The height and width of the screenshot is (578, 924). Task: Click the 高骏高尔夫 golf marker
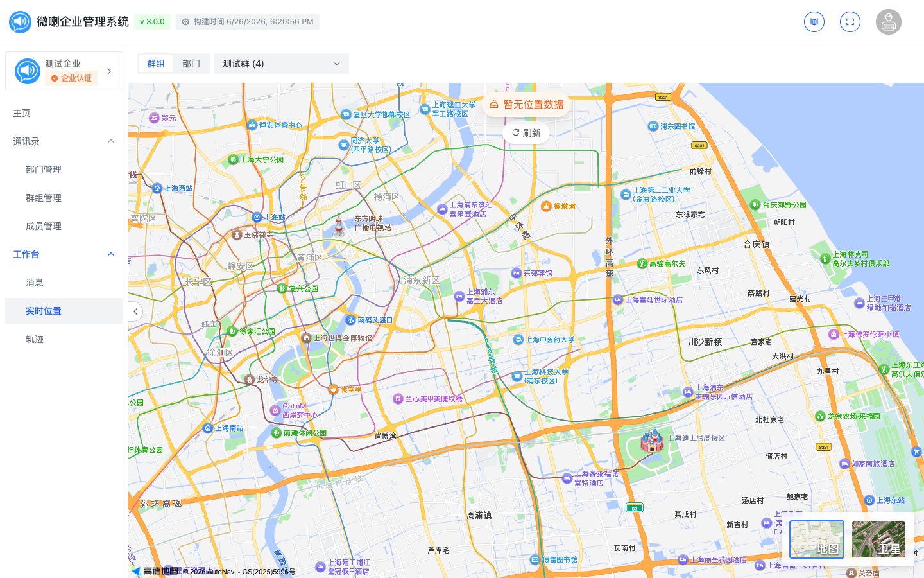pyautogui.click(x=642, y=264)
